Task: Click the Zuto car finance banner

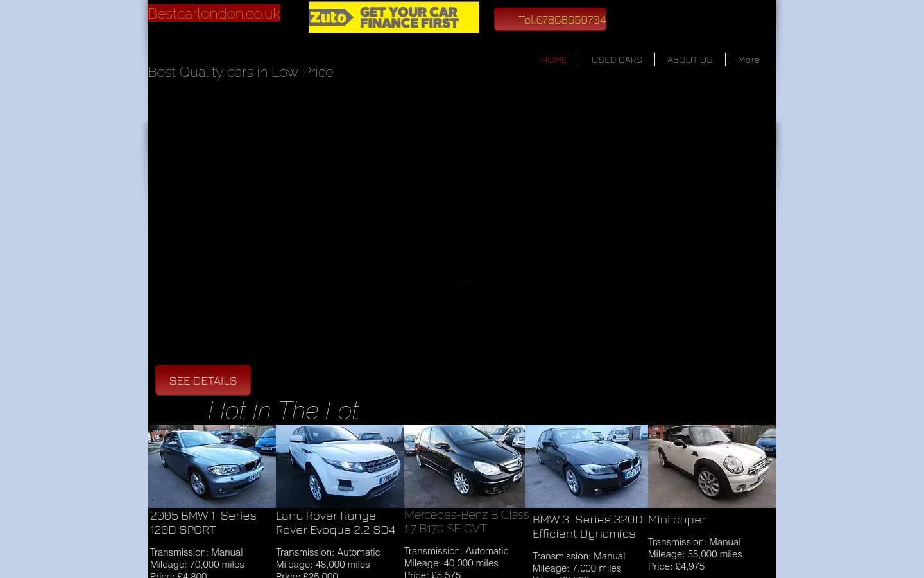Action: coord(394,17)
